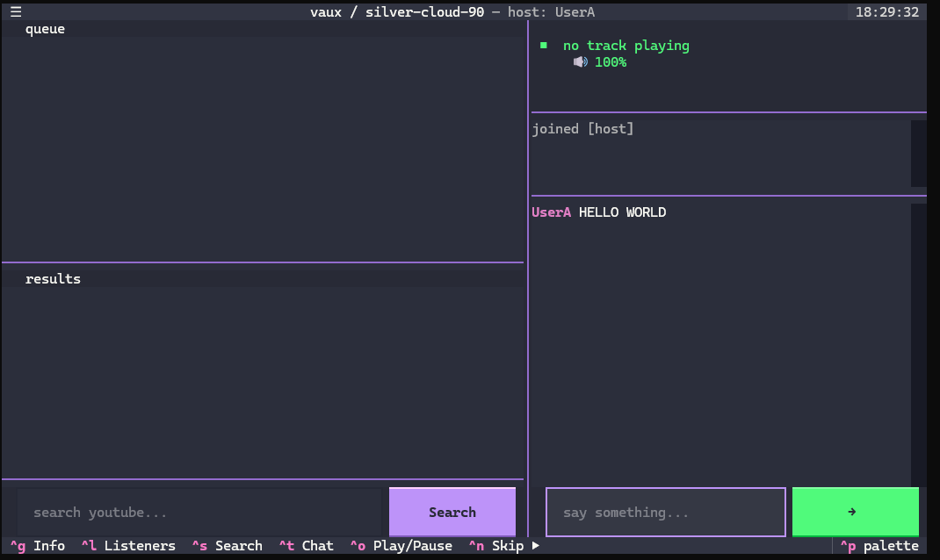This screenshot has width=940, height=560.
Task: Click the event log scrollbar
Action: [918, 154]
